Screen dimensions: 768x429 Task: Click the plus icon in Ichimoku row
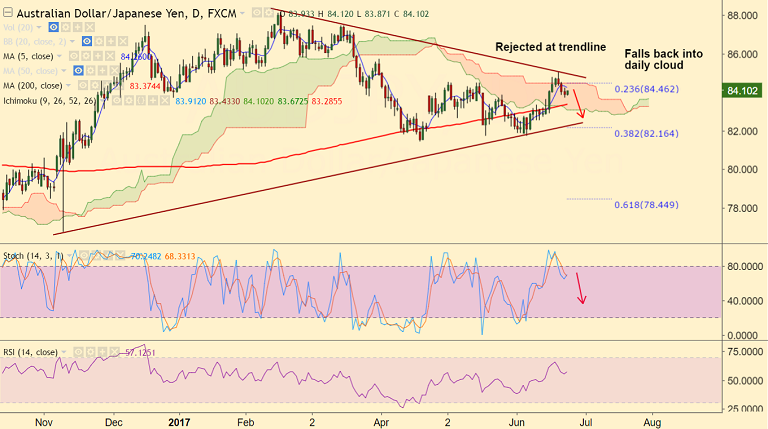[153, 100]
